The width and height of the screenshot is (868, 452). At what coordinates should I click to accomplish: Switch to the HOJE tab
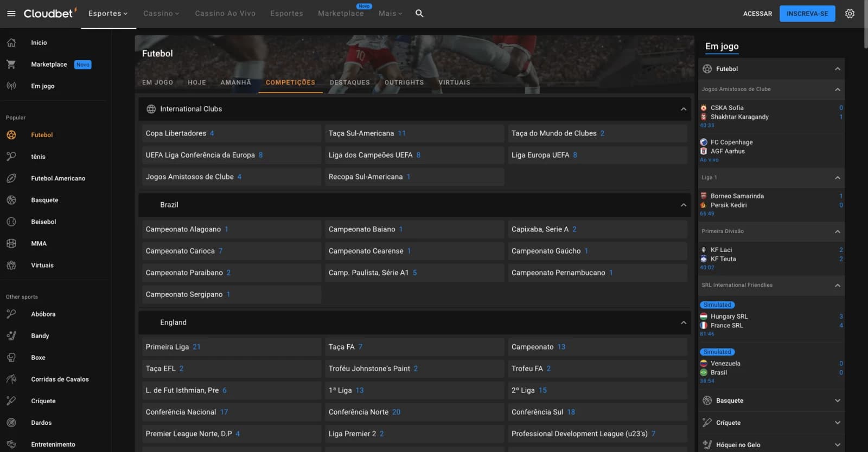197,82
